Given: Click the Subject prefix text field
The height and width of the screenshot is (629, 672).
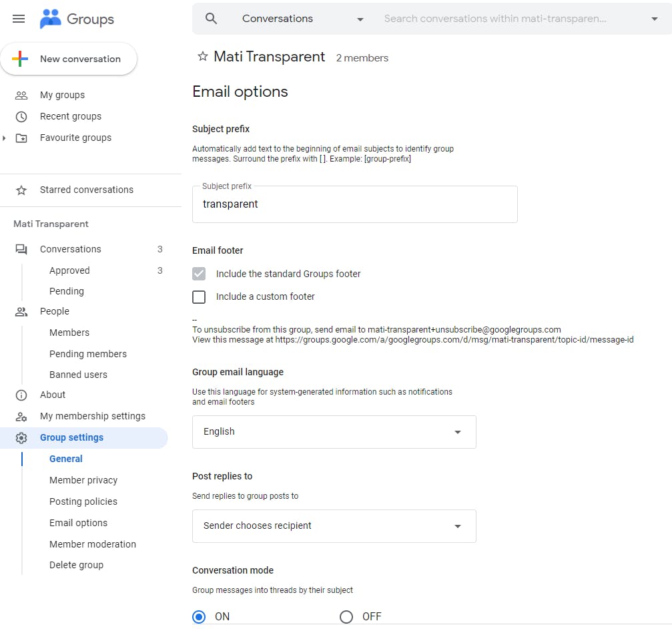Looking at the screenshot, I should (x=354, y=204).
